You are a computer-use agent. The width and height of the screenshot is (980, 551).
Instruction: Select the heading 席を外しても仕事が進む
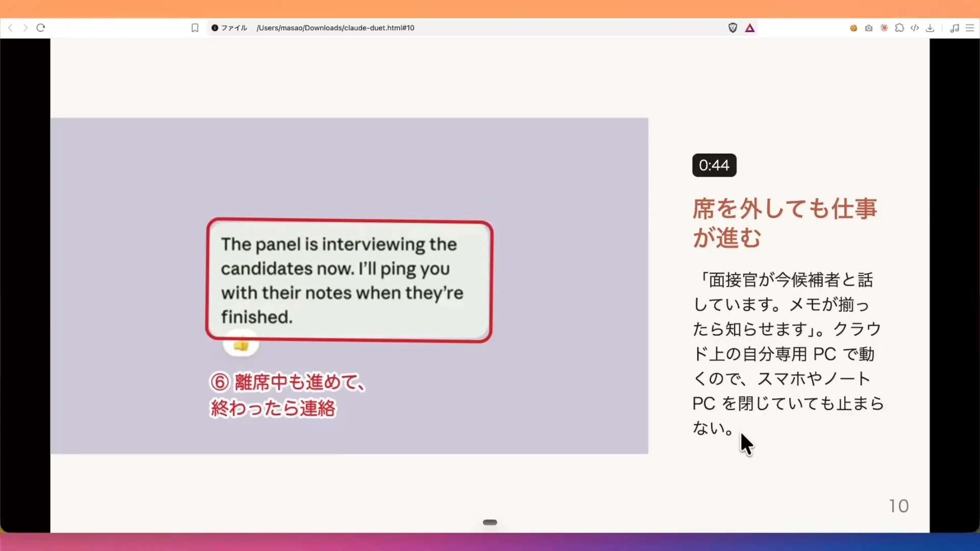coord(785,223)
